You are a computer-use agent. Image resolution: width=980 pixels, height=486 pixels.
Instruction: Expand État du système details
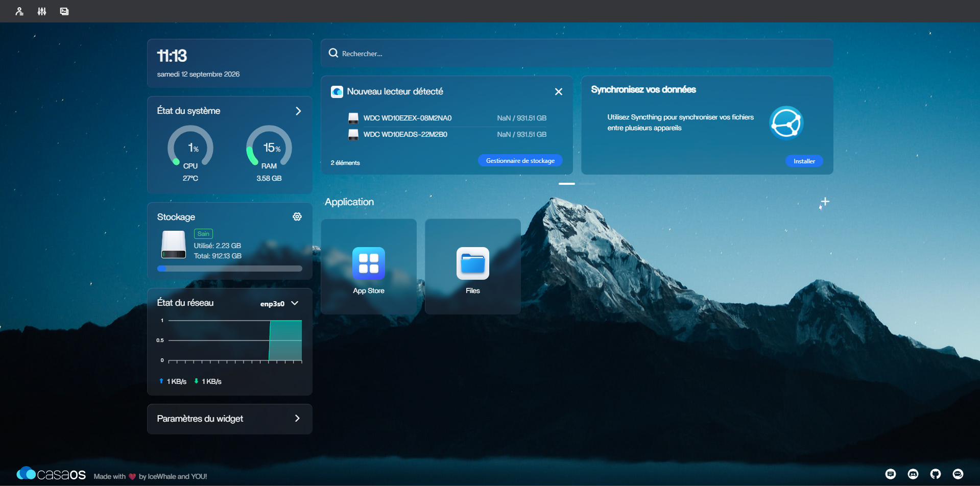298,111
